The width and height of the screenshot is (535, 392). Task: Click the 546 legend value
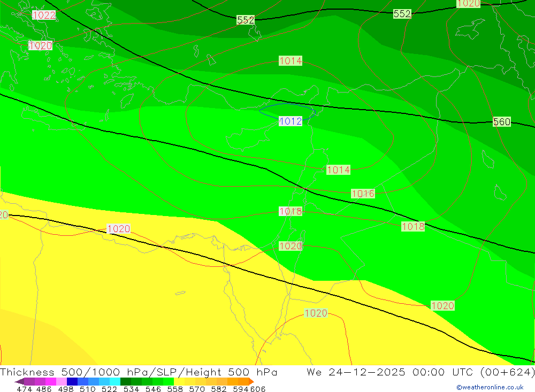point(153,389)
